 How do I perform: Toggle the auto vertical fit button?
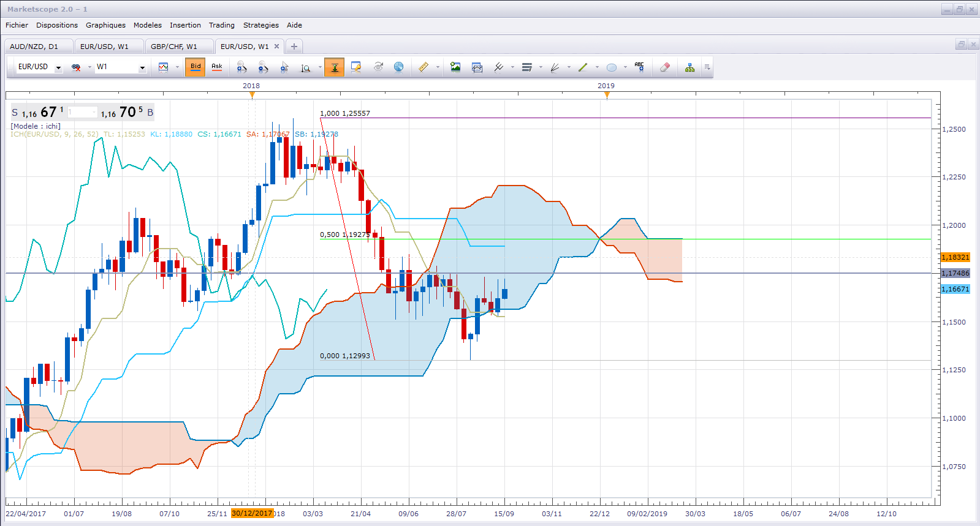pyautogui.click(x=335, y=67)
